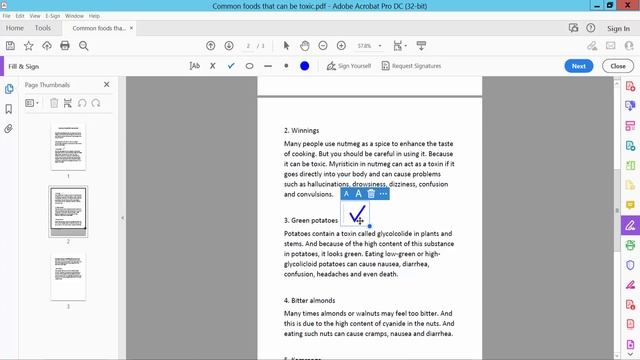Zoom in with the plus icon
The image size is (640, 360).
click(341, 46)
